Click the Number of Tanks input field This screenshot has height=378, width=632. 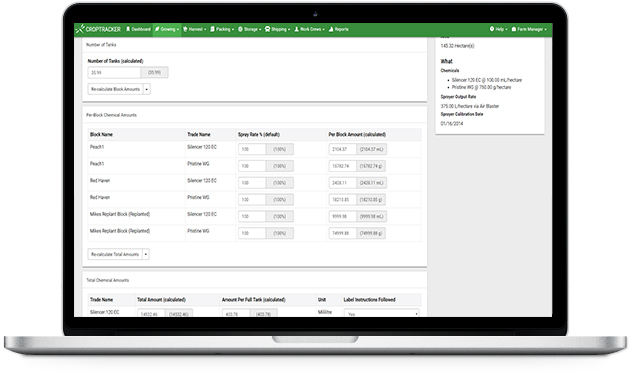pos(114,73)
